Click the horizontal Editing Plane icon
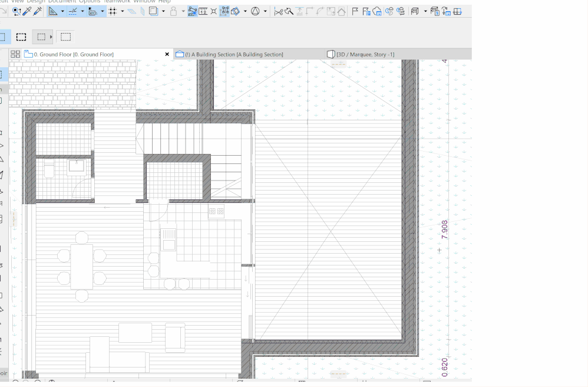This screenshot has width=588, height=387. tap(131, 12)
